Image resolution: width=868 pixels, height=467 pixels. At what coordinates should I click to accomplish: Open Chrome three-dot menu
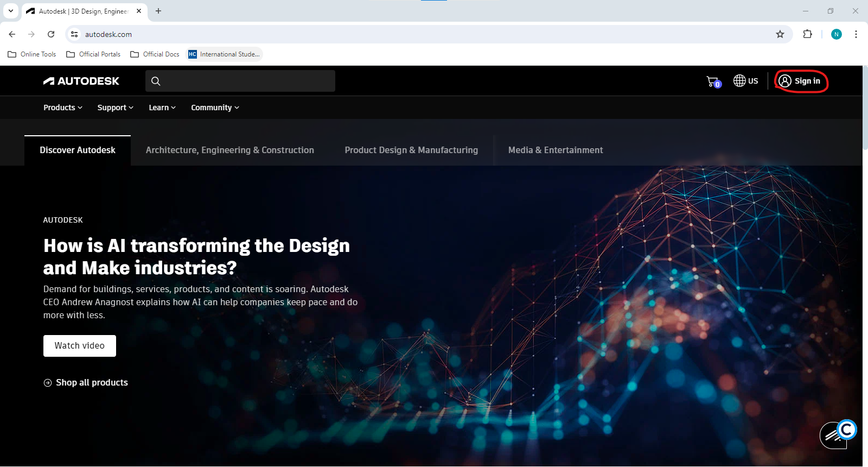(856, 34)
